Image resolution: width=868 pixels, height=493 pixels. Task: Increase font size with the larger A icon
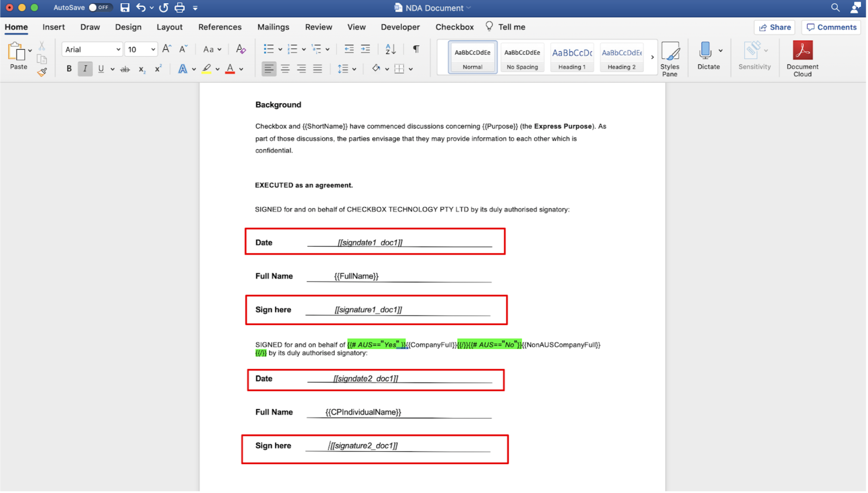(x=167, y=49)
